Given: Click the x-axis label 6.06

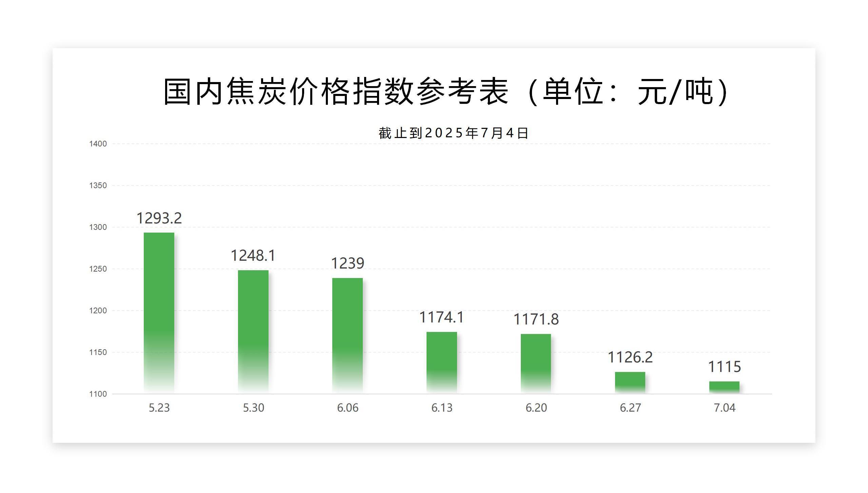Looking at the screenshot, I should 348,408.
